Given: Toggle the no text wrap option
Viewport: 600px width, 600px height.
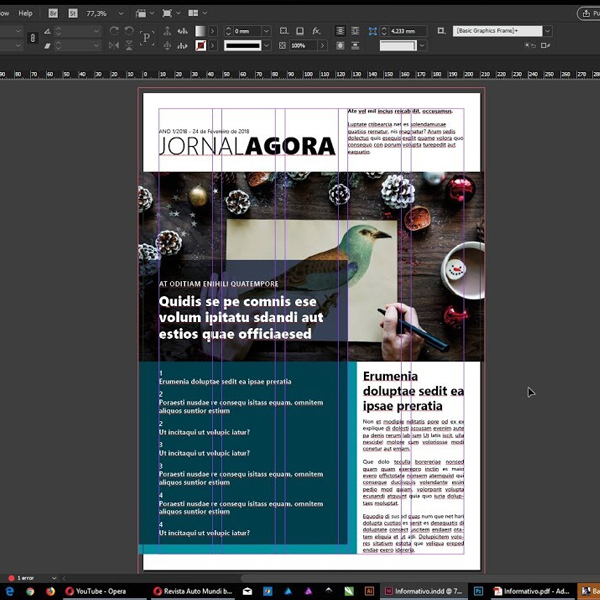Looking at the screenshot, I should (x=340, y=31).
